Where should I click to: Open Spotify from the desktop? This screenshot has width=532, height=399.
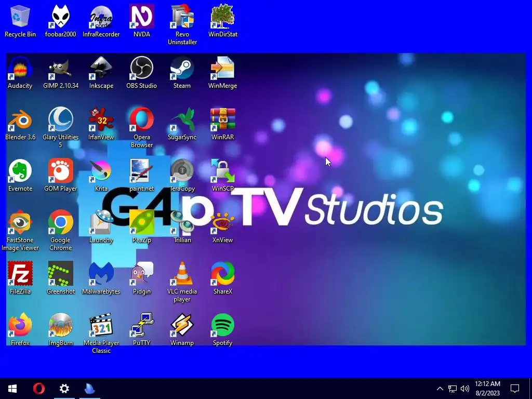click(222, 330)
